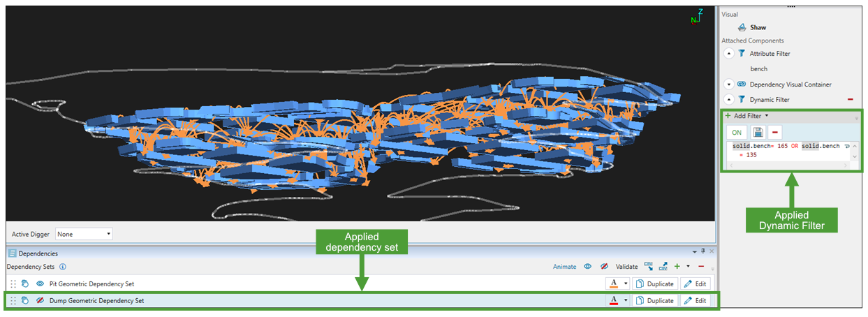Click the Shaw visual's excavator icon
Screen dimensions: 868x317
[743, 27]
